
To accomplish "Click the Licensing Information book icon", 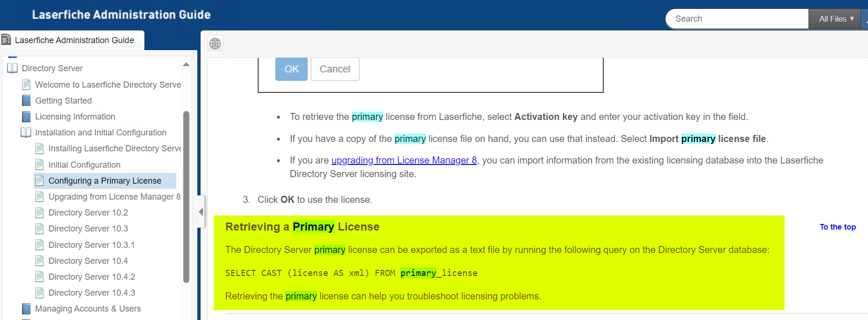I will tap(26, 117).
